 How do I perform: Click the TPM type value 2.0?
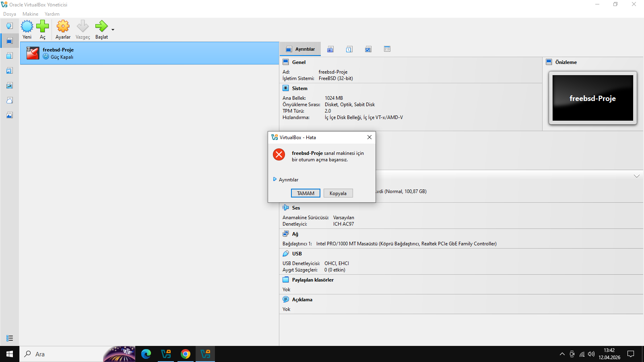pos(328,111)
